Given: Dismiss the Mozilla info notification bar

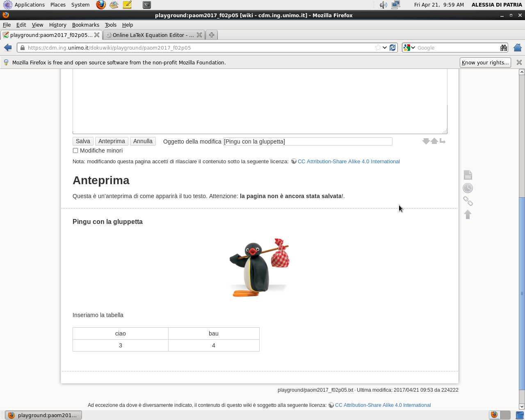Looking at the screenshot, I should [519, 62].
